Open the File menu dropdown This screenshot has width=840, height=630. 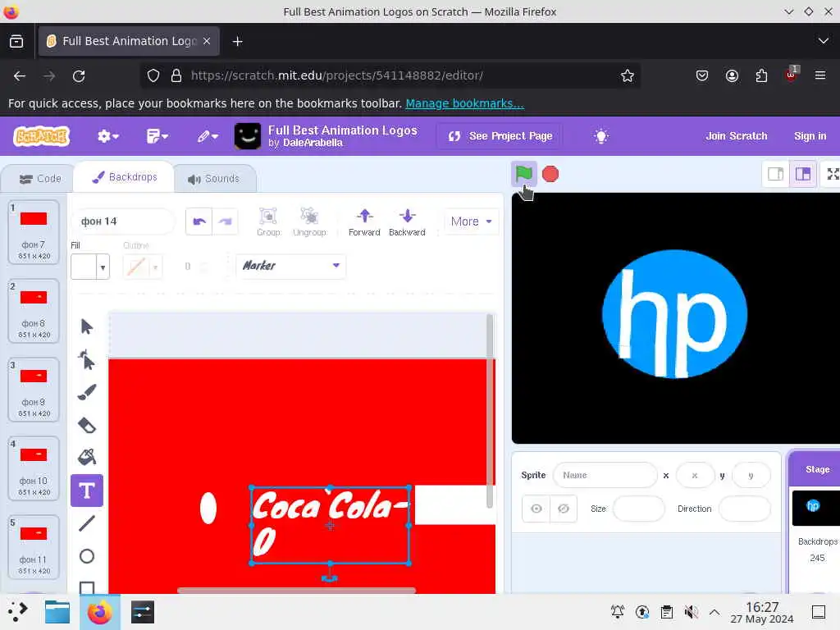pos(157,136)
